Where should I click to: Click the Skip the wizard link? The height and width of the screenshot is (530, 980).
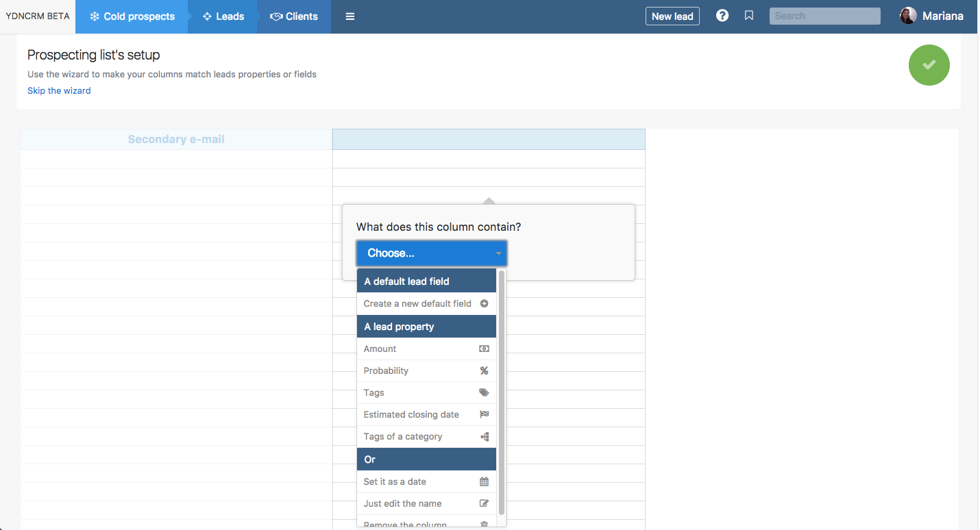pyautogui.click(x=59, y=90)
